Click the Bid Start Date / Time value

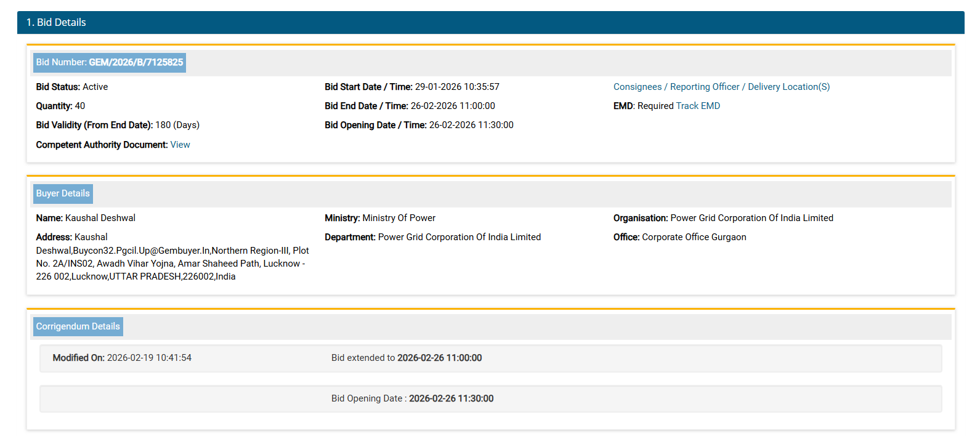pyautogui.click(x=456, y=87)
